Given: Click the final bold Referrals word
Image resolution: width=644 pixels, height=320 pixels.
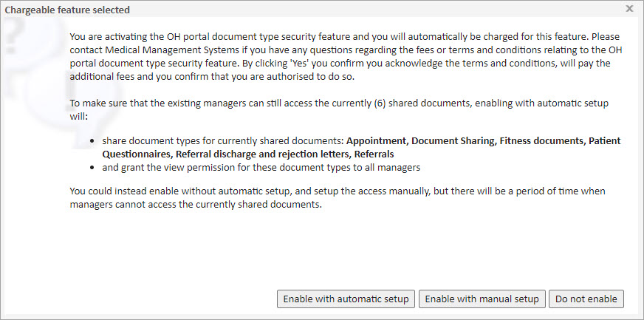Looking at the screenshot, I should (x=374, y=154).
